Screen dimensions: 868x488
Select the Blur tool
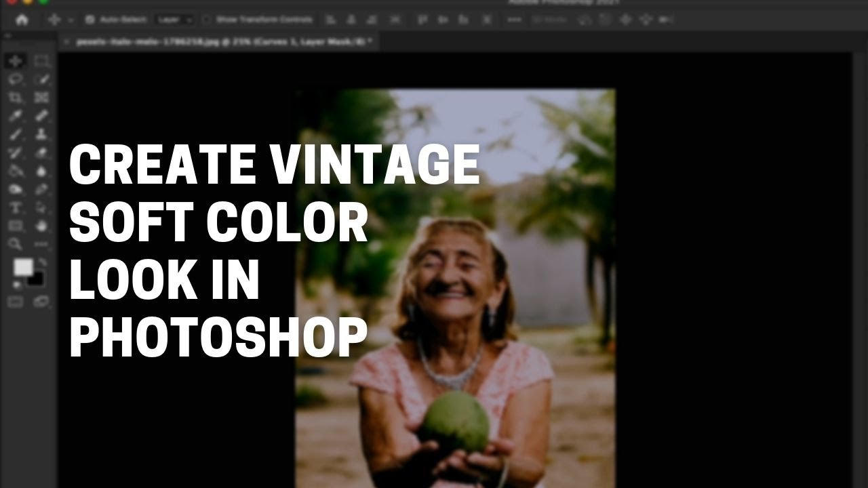(41, 171)
